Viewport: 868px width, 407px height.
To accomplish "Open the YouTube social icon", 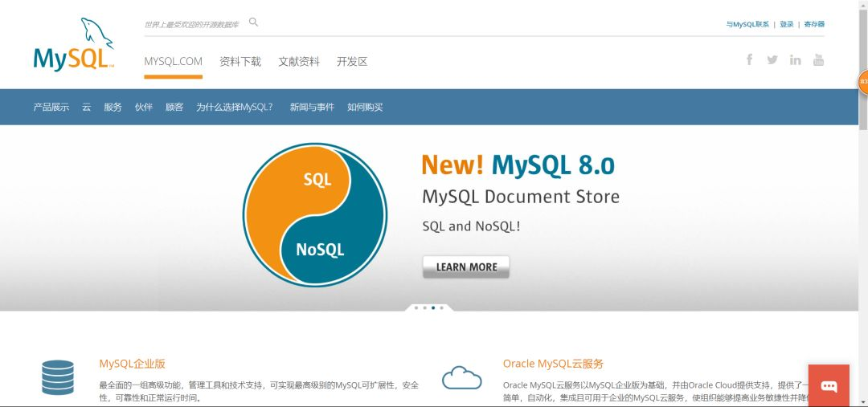I will pos(819,59).
